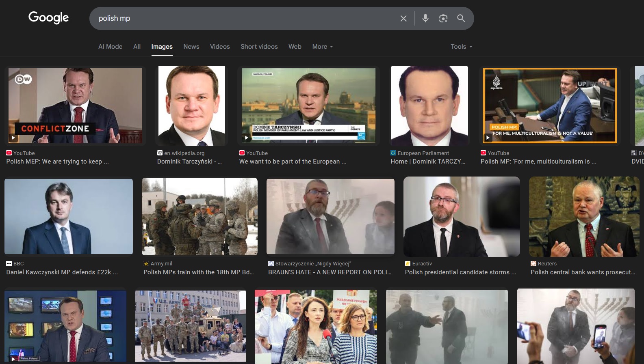Click the 'Army.mil' source label
644x364 pixels.
click(x=161, y=263)
